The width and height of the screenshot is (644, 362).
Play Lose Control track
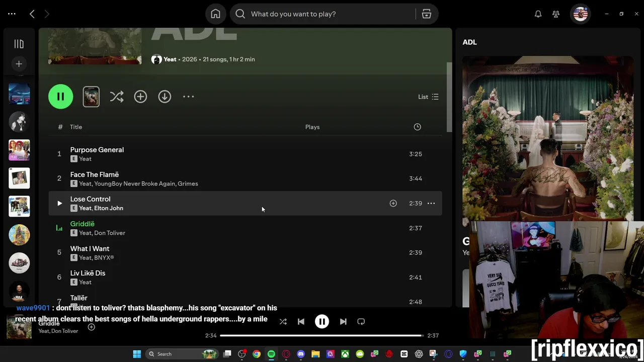(59, 203)
